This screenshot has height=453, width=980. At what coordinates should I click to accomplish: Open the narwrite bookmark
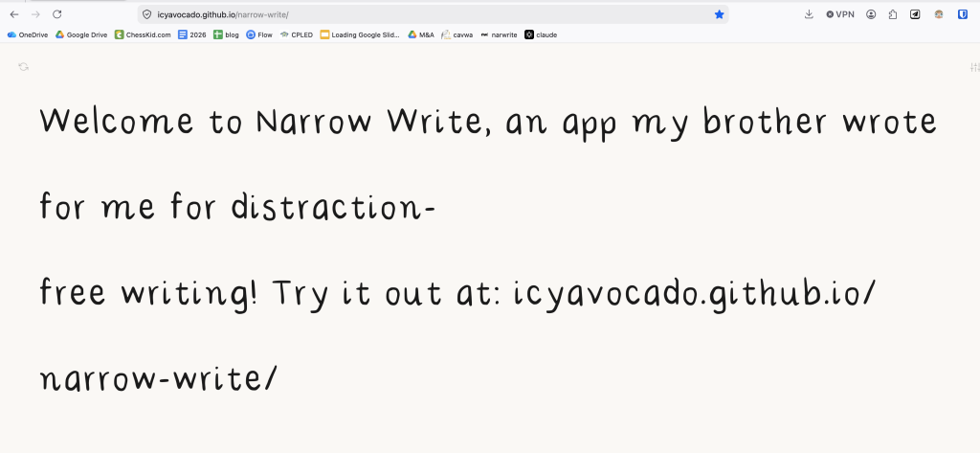pos(499,35)
